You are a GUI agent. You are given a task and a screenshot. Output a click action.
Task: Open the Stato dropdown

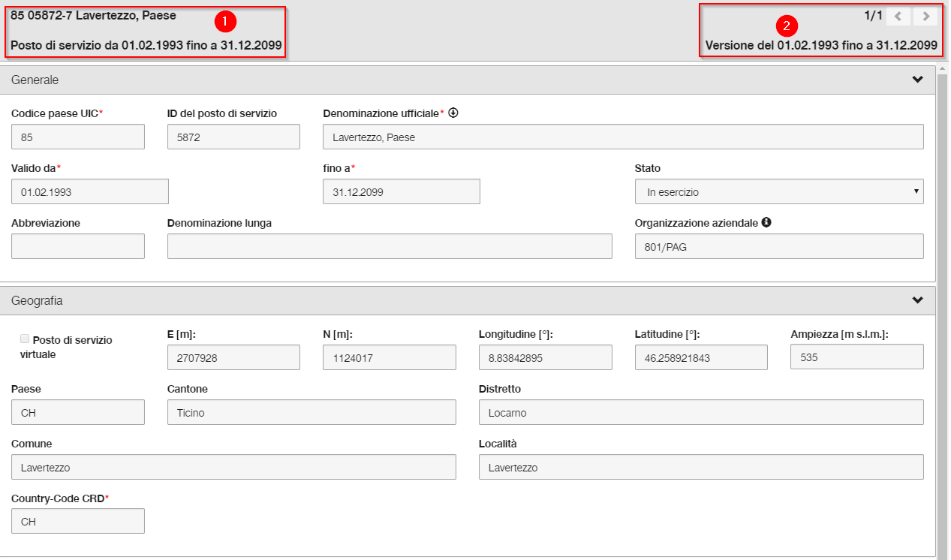(x=779, y=191)
